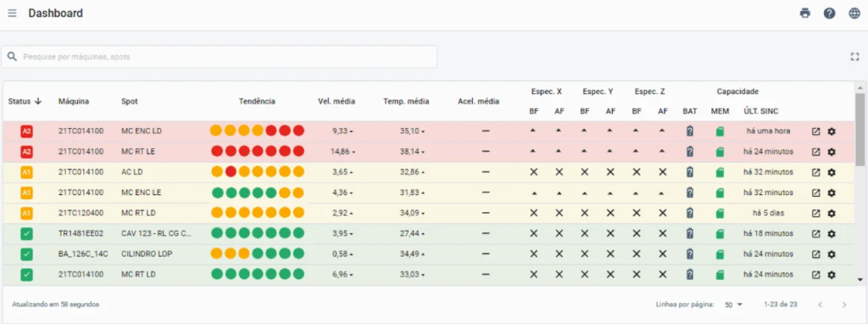Click temperature value 33,03
Image resolution: width=868 pixels, height=324 pixels.
409,275
